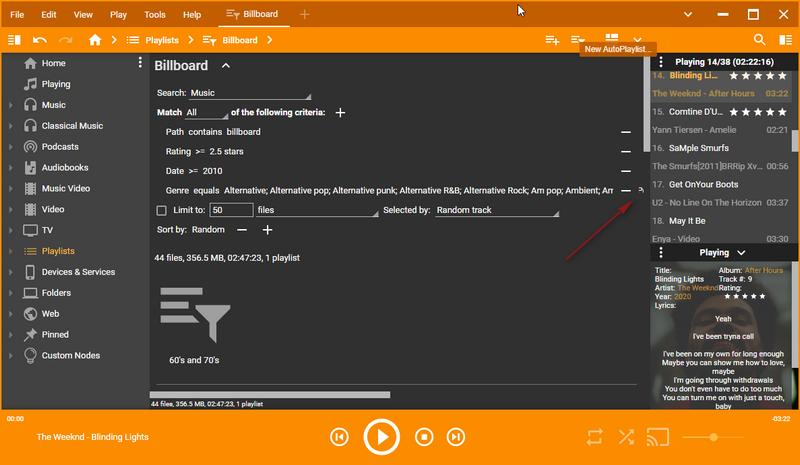Open search with the magnifier icon
Image resolution: width=800 pixels, height=465 pixels.
tap(759, 40)
